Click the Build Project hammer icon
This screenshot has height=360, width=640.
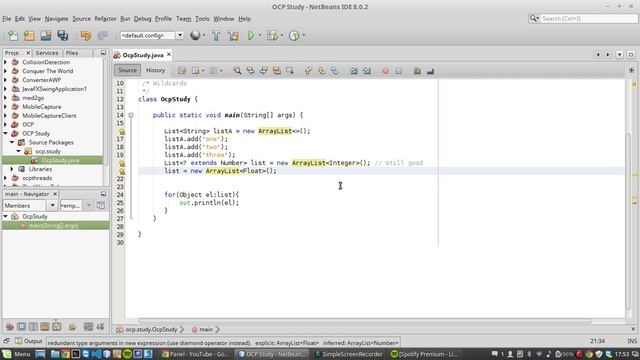point(216,36)
